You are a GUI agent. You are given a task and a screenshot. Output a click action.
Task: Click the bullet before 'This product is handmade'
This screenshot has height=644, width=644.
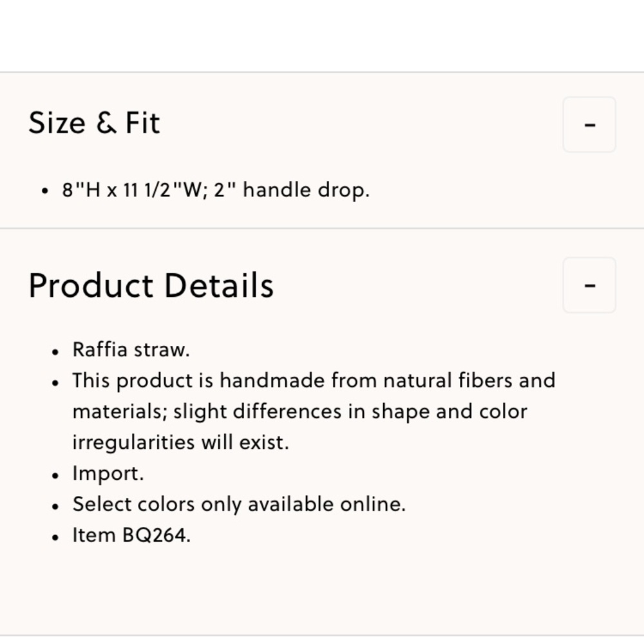click(x=55, y=383)
